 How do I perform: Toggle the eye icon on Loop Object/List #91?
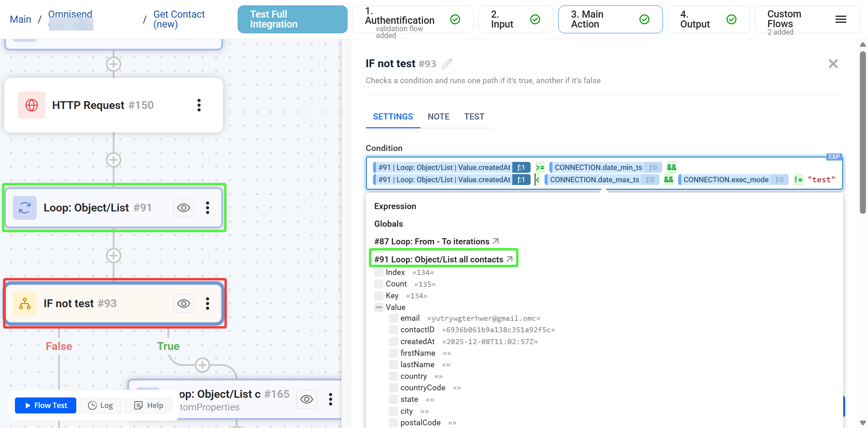click(183, 208)
